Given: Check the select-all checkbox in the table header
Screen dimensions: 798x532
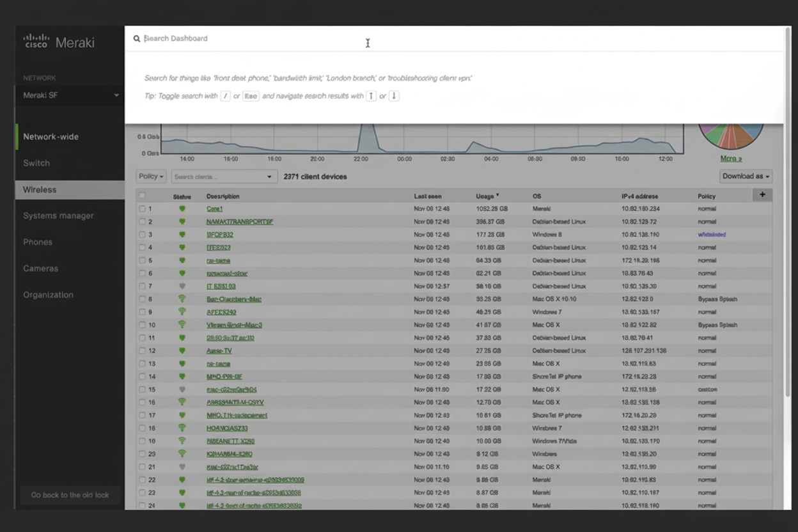Looking at the screenshot, I should (142, 195).
